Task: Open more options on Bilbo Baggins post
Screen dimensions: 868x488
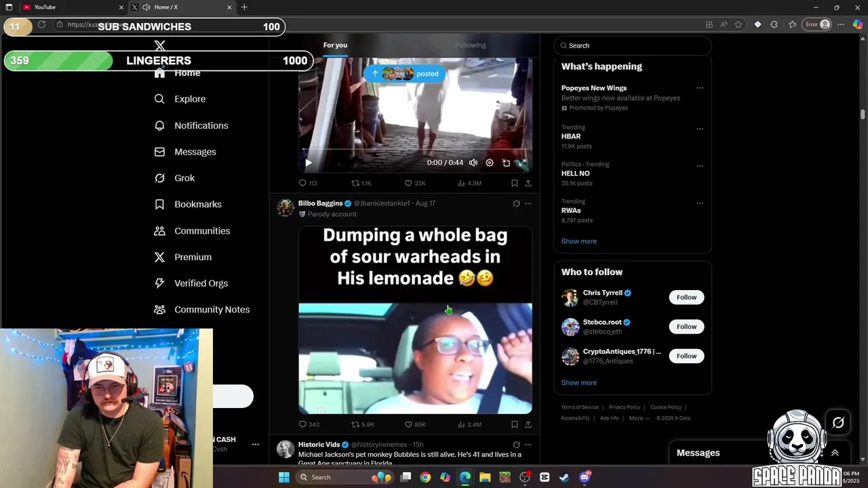Action: click(528, 203)
